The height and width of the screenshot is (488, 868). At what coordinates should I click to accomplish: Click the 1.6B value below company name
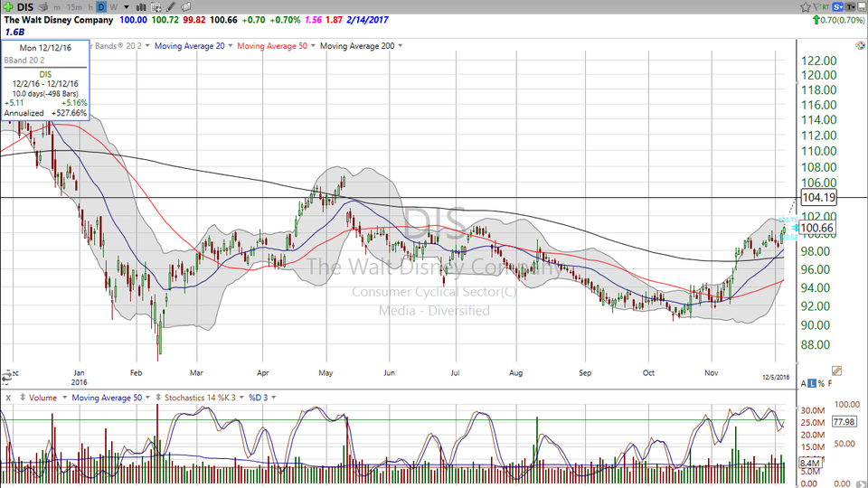14,33
